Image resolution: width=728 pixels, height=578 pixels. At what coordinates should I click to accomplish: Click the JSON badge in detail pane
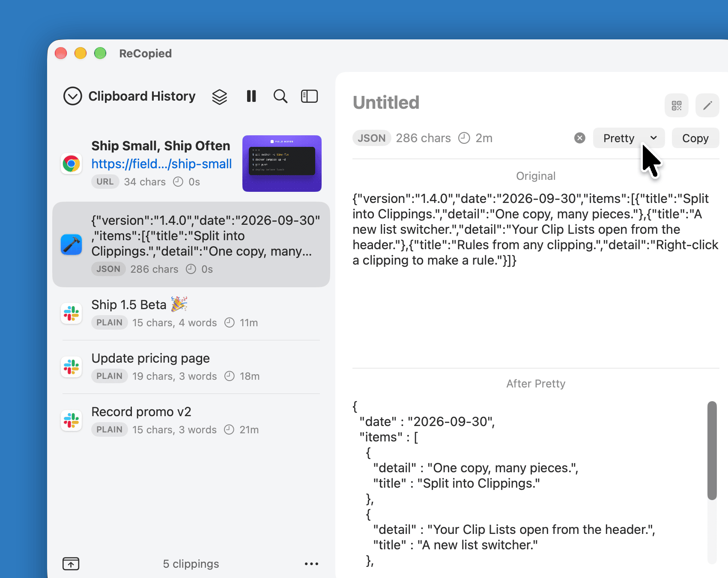click(x=372, y=138)
